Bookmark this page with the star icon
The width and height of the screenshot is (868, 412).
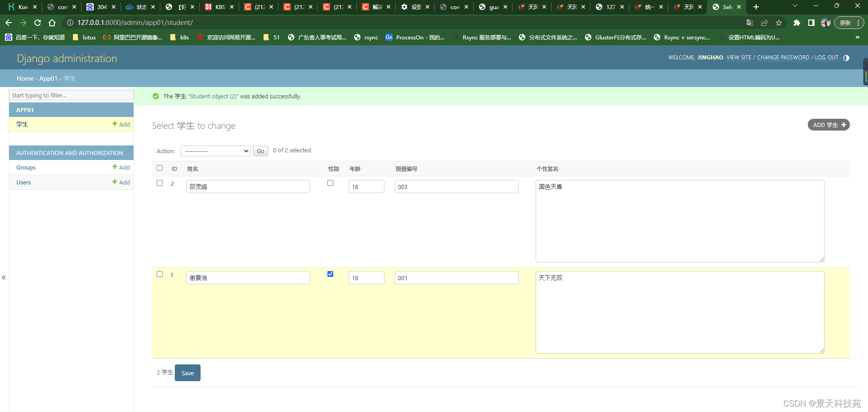tap(779, 23)
